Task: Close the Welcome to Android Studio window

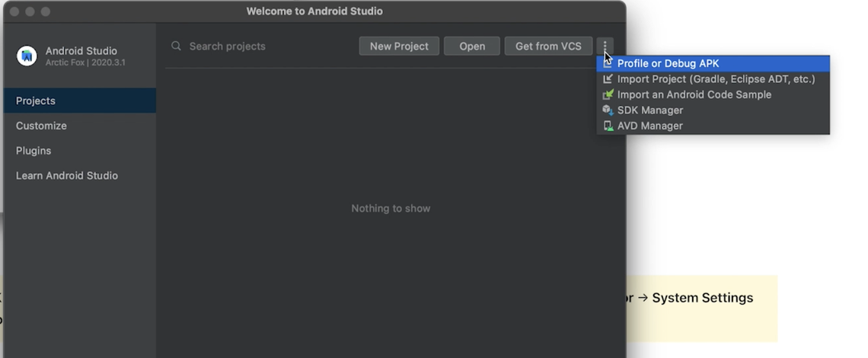Action: 14,11
